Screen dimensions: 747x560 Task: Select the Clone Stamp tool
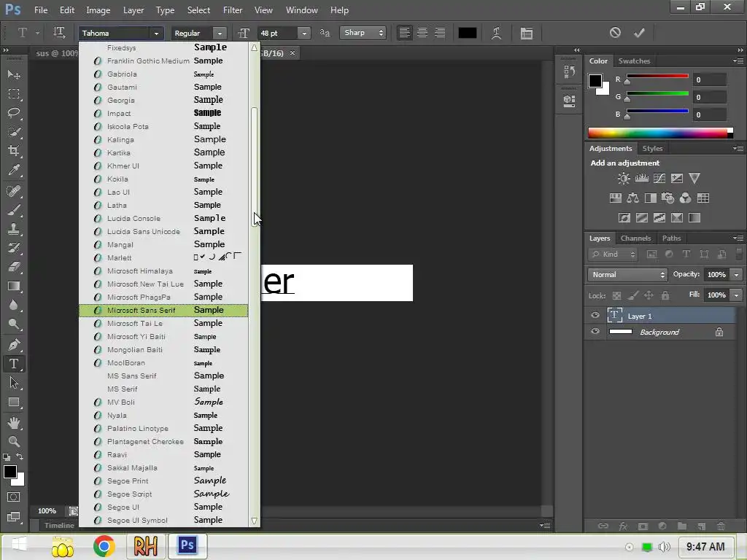pyautogui.click(x=14, y=229)
